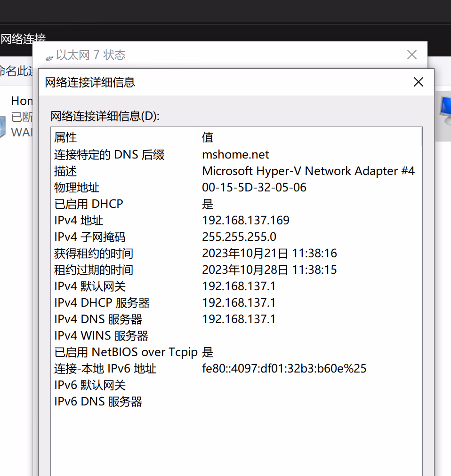The width and height of the screenshot is (451, 476).
Task: Click the 属性 column header
Action: 65,137
